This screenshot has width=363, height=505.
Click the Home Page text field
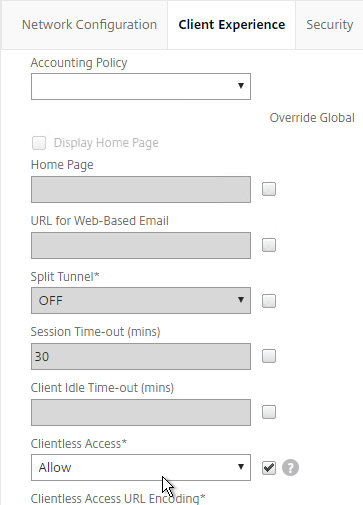point(141,189)
